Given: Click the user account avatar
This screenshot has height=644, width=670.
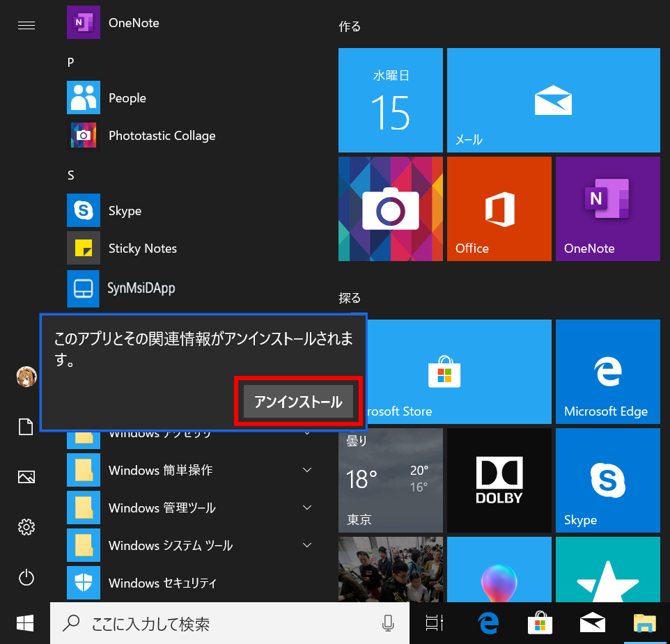Looking at the screenshot, I should point(26,377).
